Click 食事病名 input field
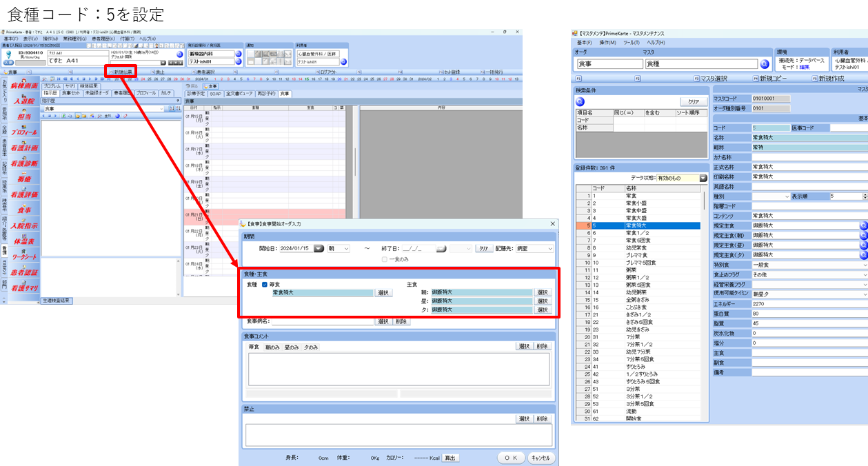This screenshot has height=466, width=868. coord(323,321)
